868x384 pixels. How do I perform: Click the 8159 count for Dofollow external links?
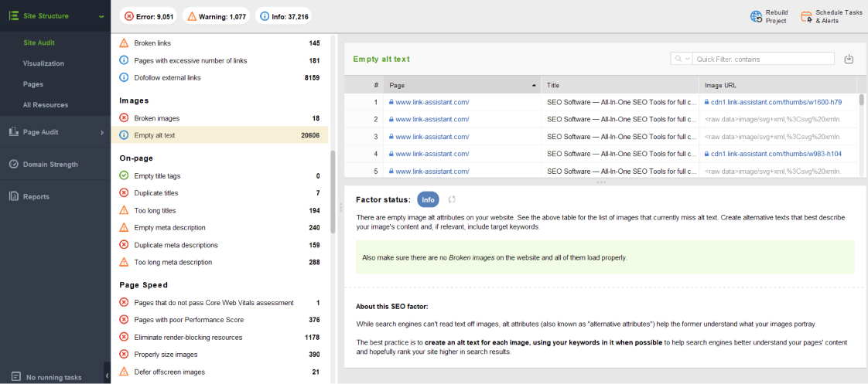312,78
